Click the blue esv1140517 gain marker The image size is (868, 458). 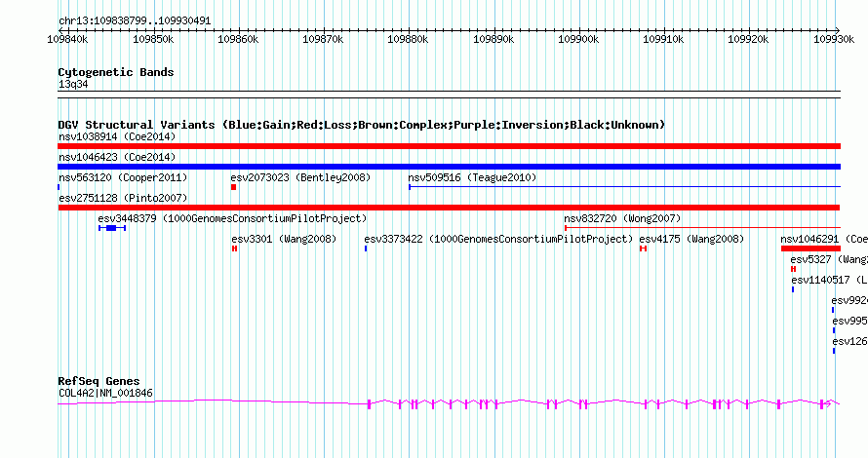point(793,289)
